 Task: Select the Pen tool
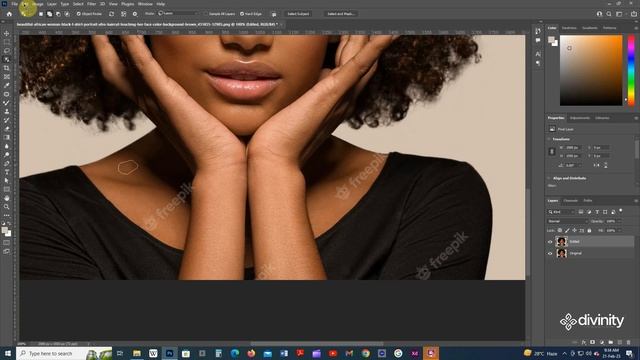(x=7, y=164)
